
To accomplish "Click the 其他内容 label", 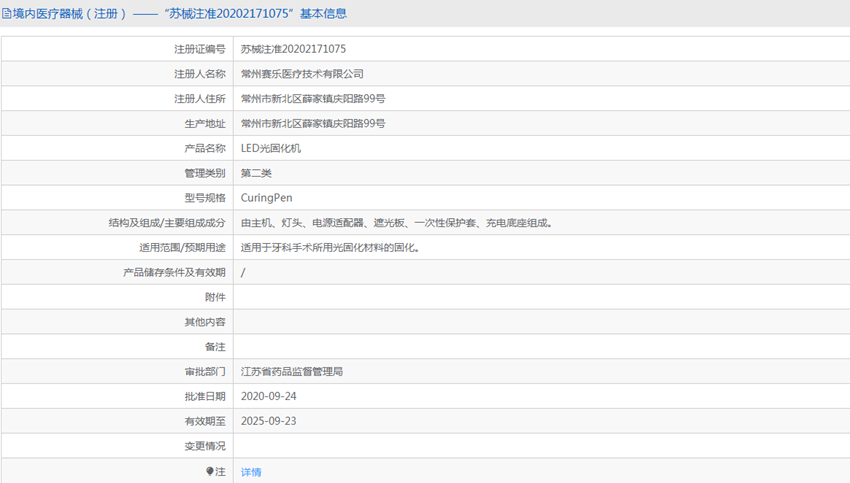I will (x=205, y=322).
